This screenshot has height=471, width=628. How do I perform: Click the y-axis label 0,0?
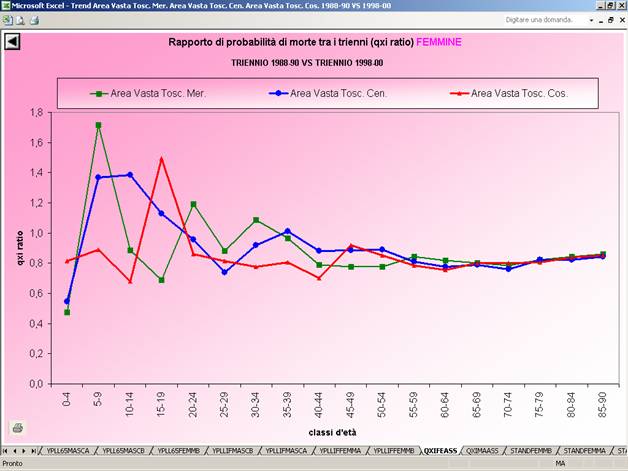point(36,384)
